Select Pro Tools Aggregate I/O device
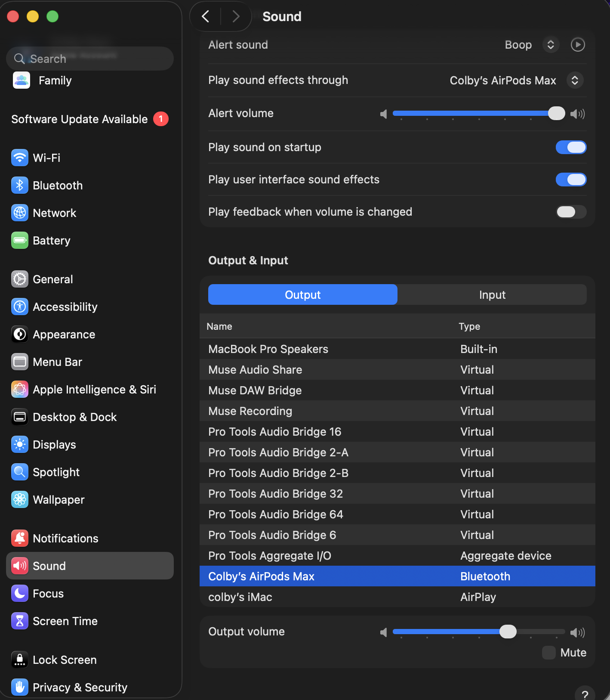The height and width of the screenshot is (700, 610). [x=397, y=555]
